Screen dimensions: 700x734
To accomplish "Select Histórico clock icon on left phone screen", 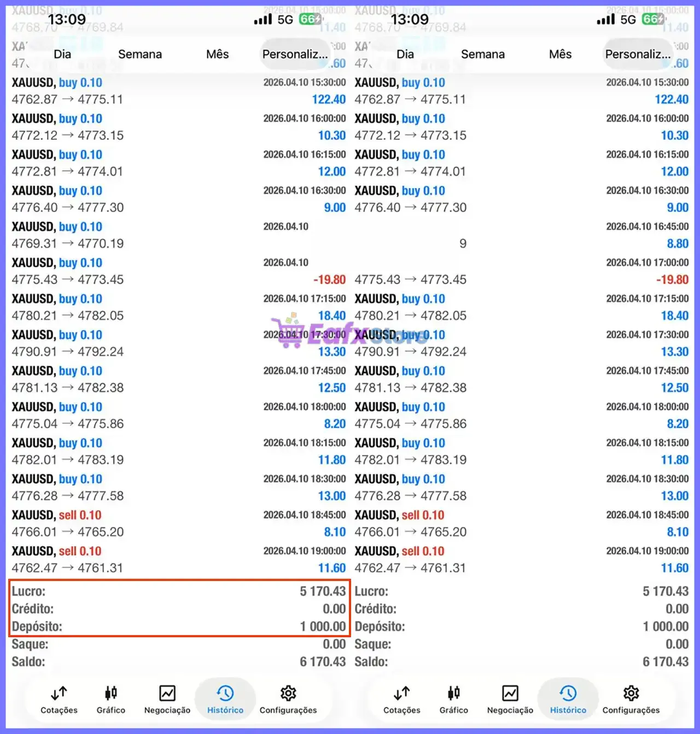I will point(225,694).
